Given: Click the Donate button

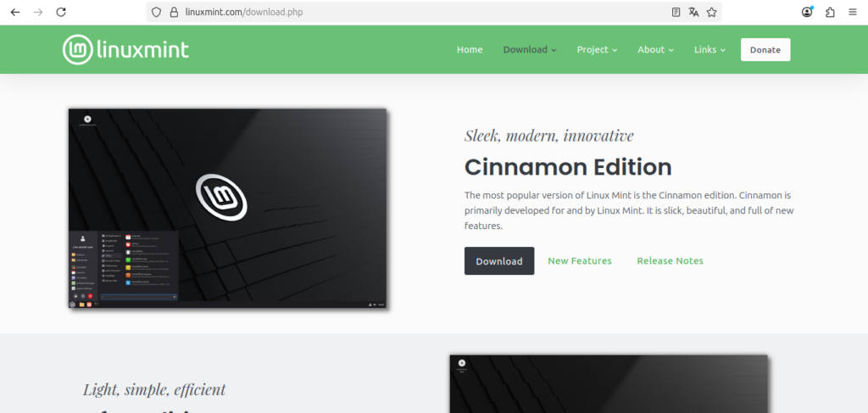Looking at the screenshot, I should [x=765, y=50].
